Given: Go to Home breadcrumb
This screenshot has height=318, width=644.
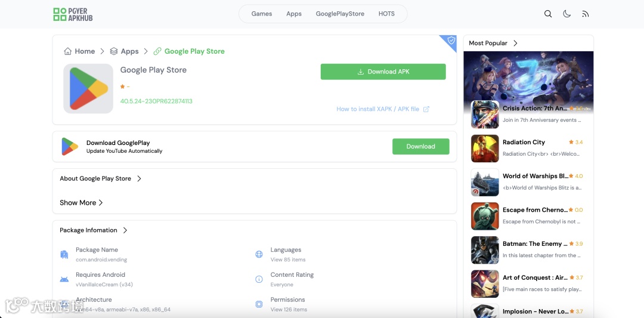Looking at the screenshot, I should pyautogui.click(x=85, y=51).
